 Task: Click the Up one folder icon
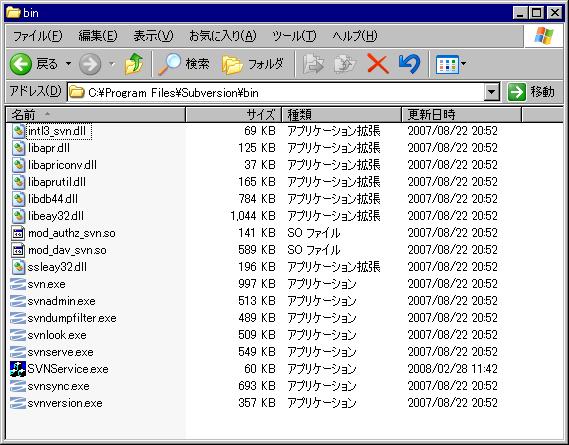point(134,64)
